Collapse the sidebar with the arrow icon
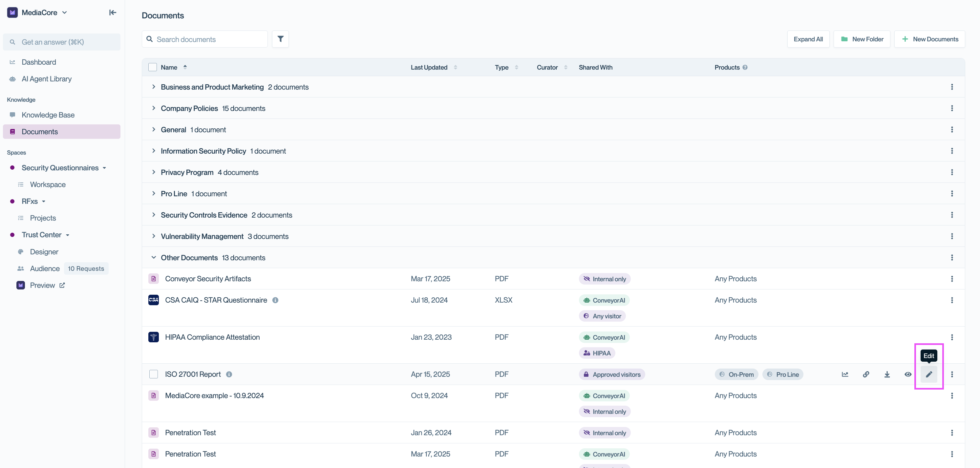Screen dimensions: 980x468 [x=112, y=12]
